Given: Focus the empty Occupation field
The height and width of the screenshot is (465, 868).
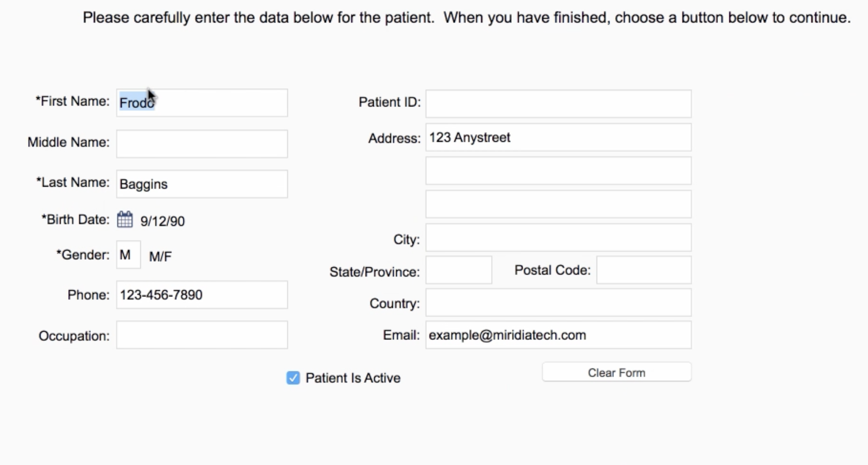Looking at the screenshot, I should [202, 335].
